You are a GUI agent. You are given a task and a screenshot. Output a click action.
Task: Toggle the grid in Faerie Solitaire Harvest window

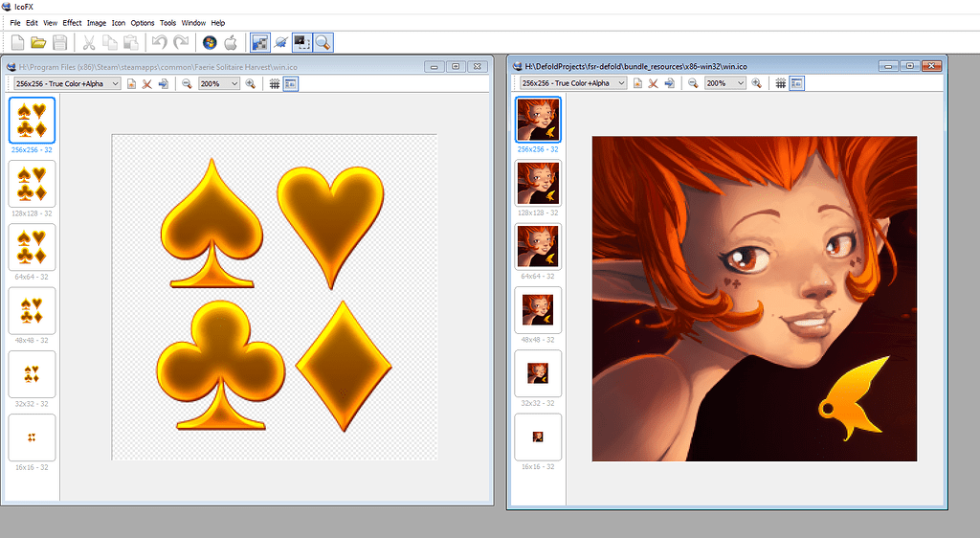tap(275, 84)
